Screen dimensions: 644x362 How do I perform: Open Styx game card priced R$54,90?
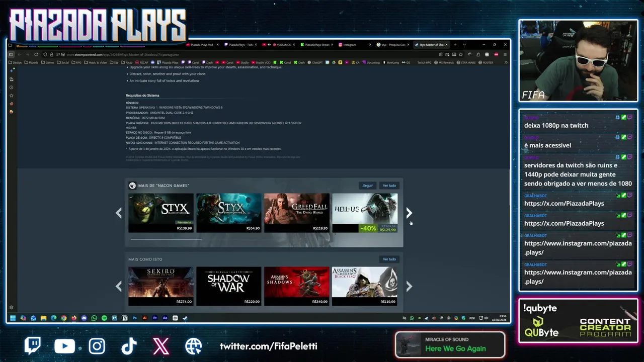(x=229, y=213)
